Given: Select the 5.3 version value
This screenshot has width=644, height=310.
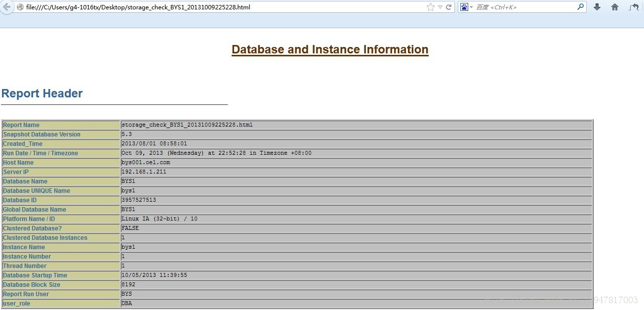Looking at the screenshot, I should (x=126, y=134).
